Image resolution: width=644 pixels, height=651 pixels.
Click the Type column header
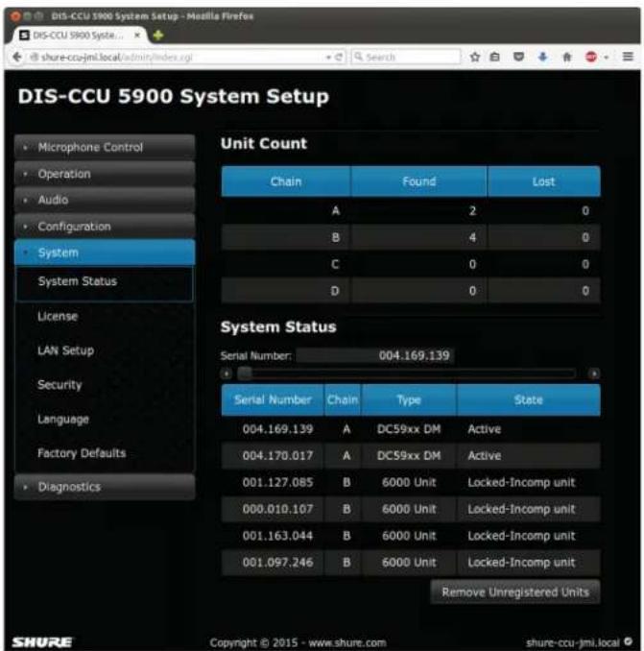[x=409, y=399]
